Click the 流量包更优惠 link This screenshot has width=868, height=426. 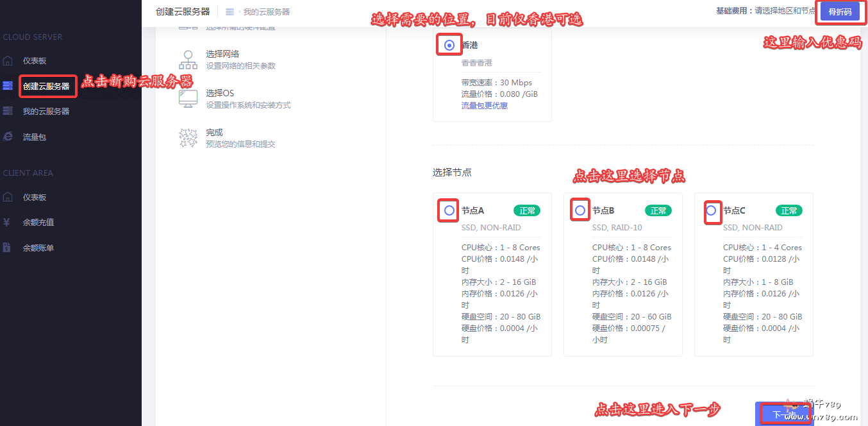tap(484, 106)
